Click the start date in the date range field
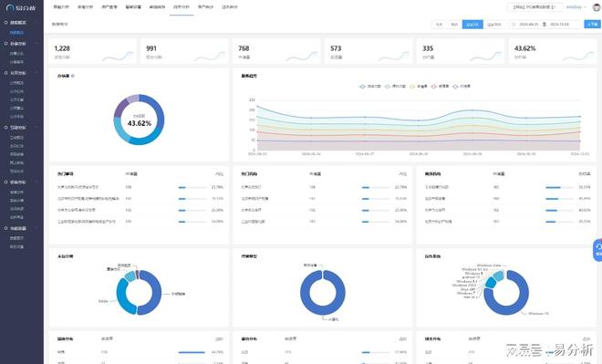 click(529, 25)
